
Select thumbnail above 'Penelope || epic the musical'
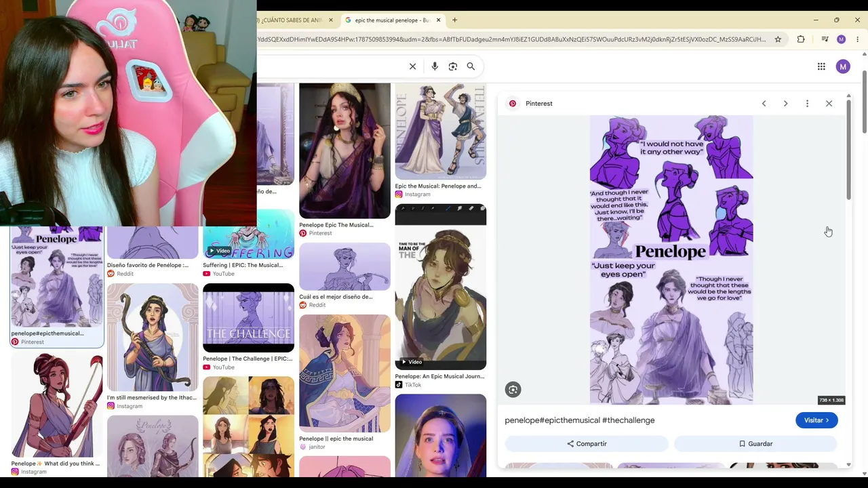tap(344, 373)
